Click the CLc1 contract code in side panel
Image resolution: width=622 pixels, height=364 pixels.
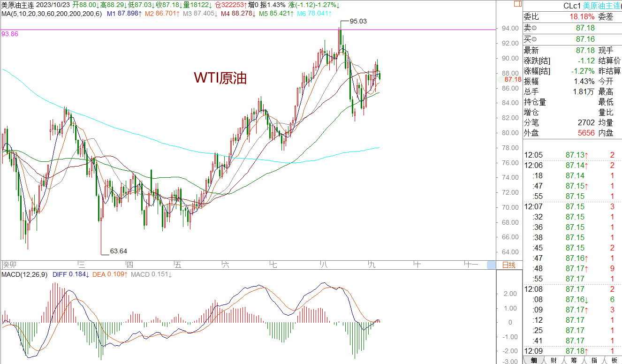coord(572,6)
